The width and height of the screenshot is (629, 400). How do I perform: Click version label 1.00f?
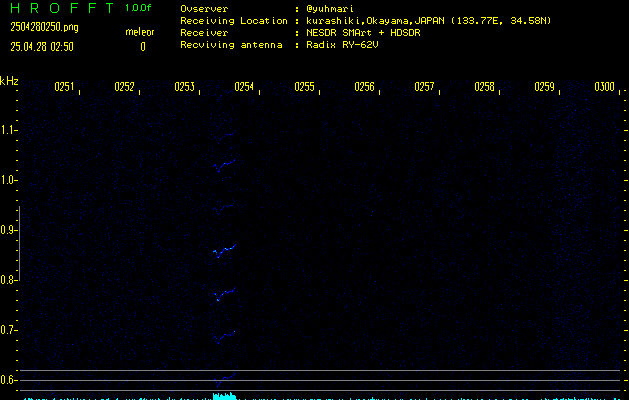pyautogui.click(x=138, y=8)
